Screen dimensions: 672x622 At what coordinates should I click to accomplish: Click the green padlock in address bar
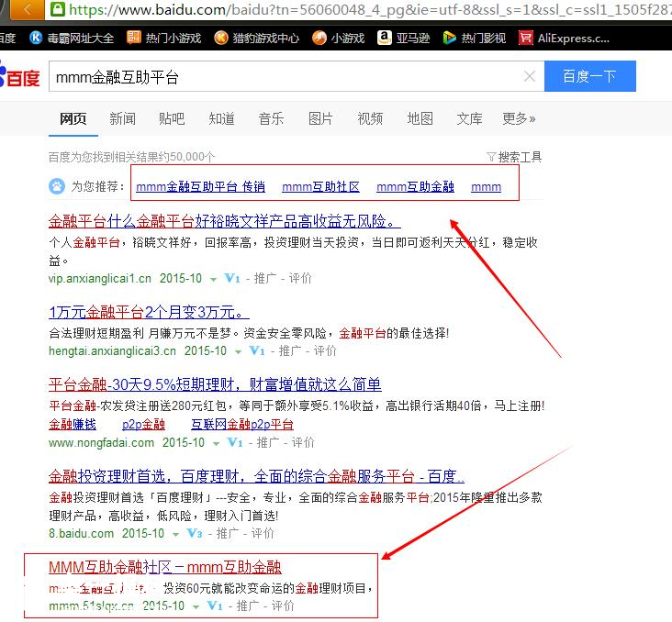tap(58, 9)
